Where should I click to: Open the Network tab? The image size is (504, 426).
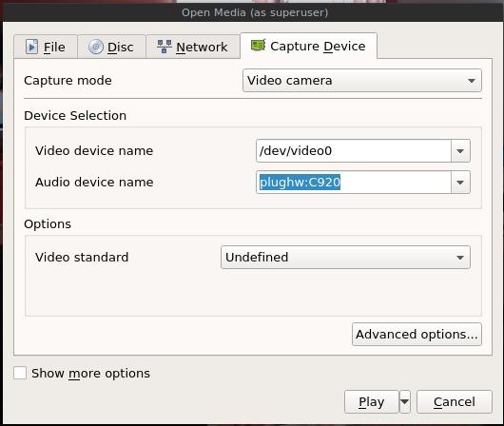tap(192, 47)
